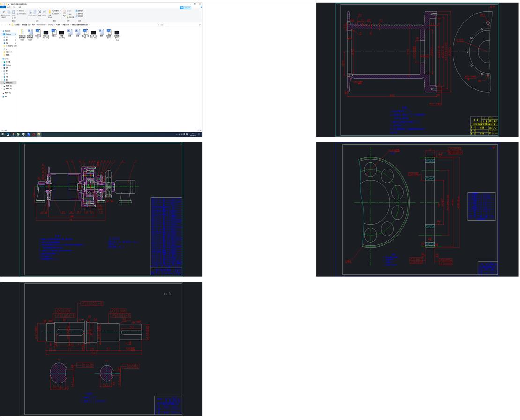Click the blue upload button near title bar
The width and height of the screenshot is (520, 420).
tap(186, 8)
